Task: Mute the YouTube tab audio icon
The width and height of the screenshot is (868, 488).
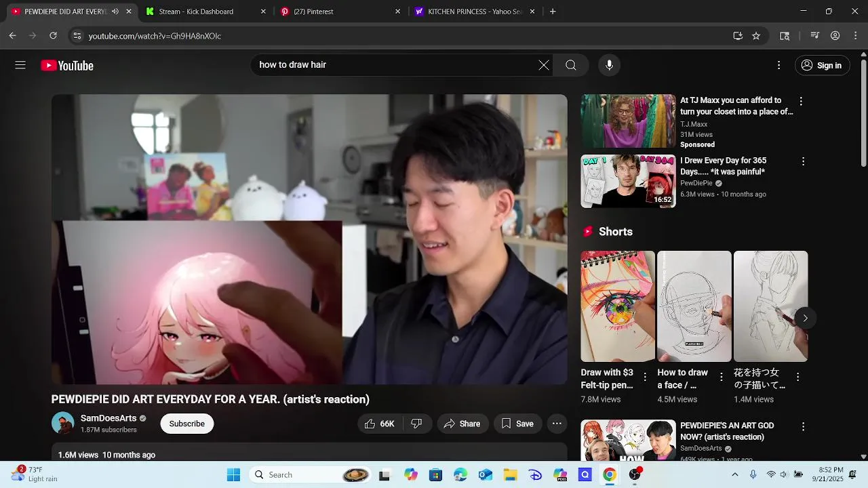Action: pyautogui.click(x=115, y=12)
